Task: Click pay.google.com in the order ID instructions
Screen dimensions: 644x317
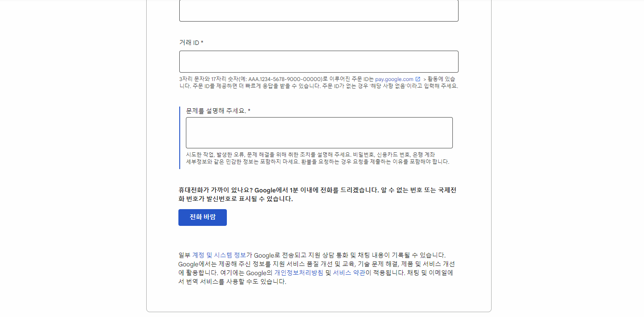Action: tap(393, 79)
